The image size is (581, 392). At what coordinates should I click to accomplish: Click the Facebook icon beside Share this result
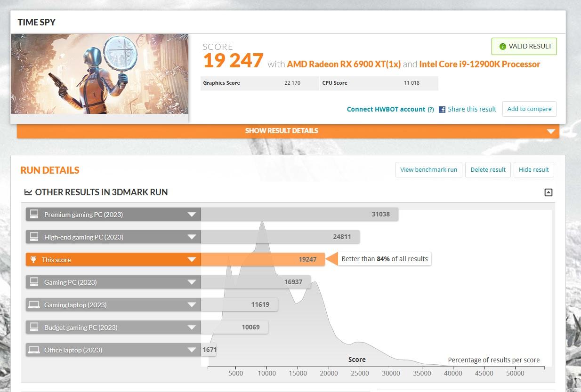pos(442,110)
